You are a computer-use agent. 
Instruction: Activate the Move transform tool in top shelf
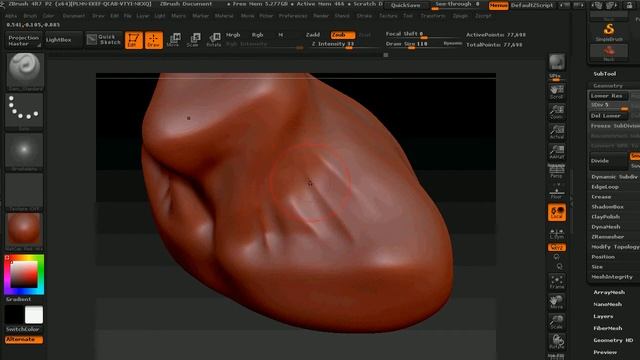coord(173,40)
